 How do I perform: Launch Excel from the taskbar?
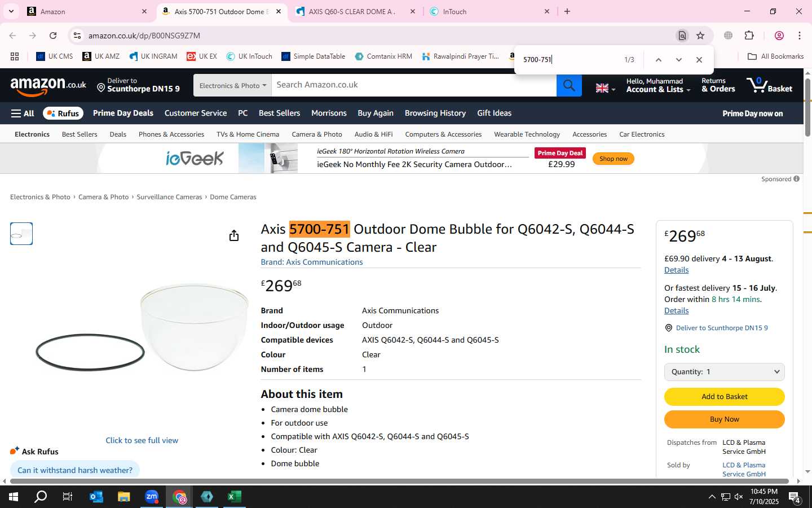coord(235,497)
